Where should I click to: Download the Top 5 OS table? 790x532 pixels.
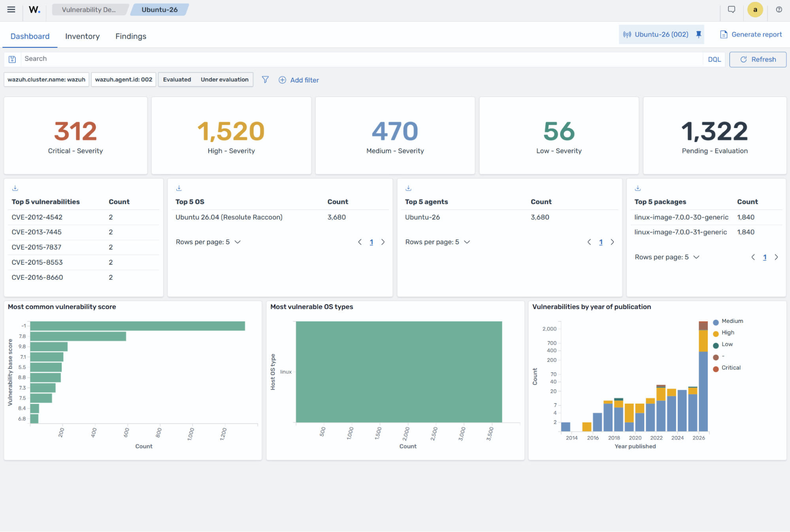(x=179, y=188)
